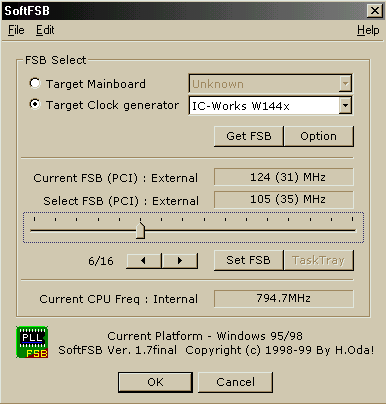386x404 pixels.
Task: Click the CPU frequency value 794.7MHz
Action: click(x=284, y=298)
